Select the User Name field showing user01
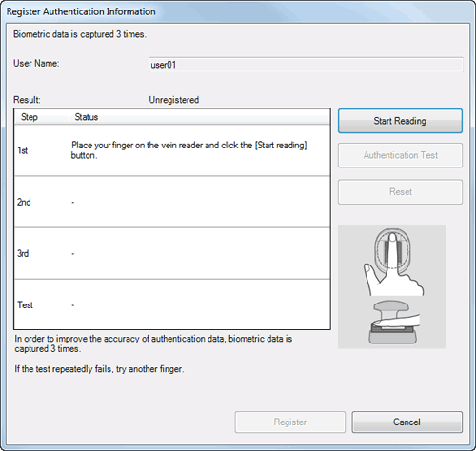Viewport: 476px width, 451px height. 306,65
